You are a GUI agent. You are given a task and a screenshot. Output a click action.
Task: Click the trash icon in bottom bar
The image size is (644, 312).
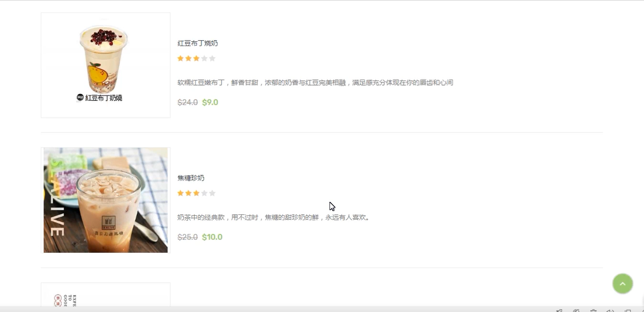click(x=593, y=311)
